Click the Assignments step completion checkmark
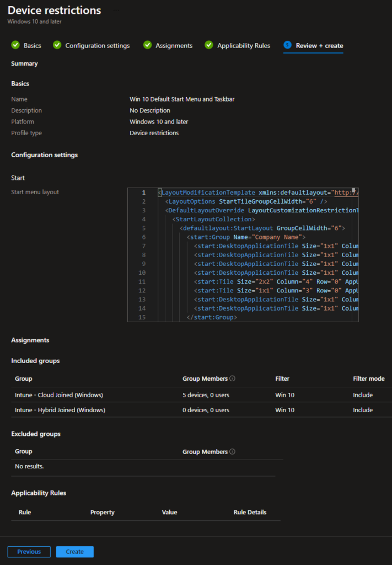The height and width of the screenshot is (565, 392). tap(147, 45)
